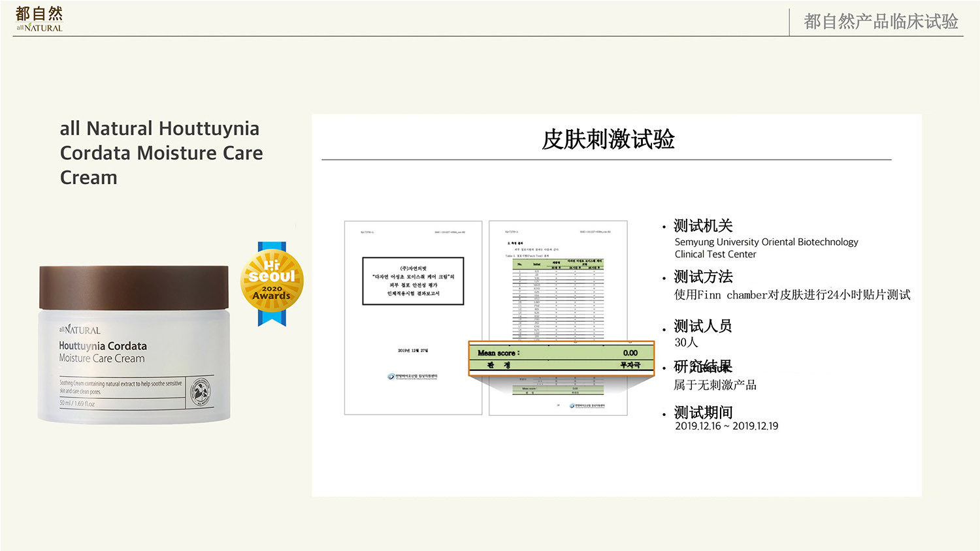Click the Hi Seoul 2020 Awards badge
The image size is (980, 551).
(x=272, y=282)
